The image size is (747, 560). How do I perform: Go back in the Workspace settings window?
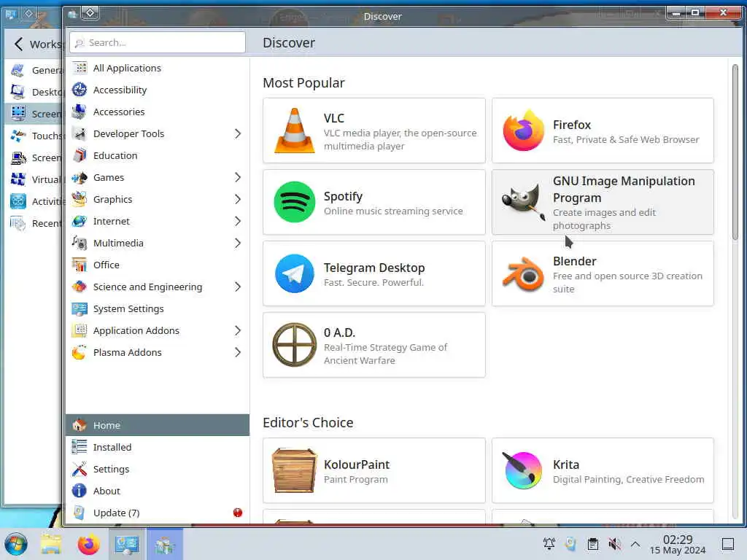coord(18,44)
